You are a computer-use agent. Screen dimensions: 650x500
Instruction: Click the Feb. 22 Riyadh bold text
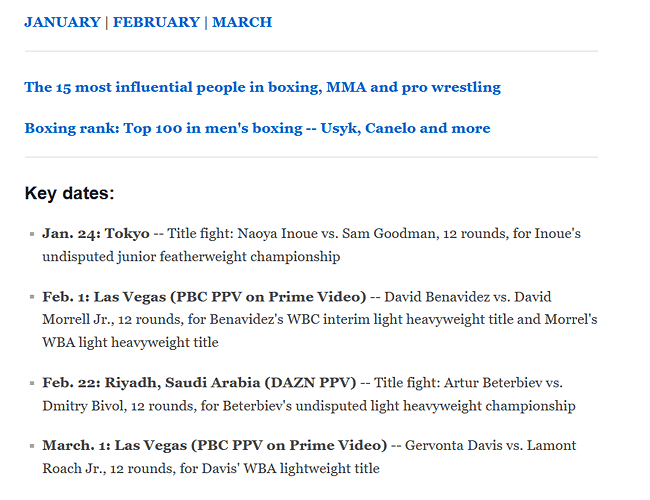[199, 382]
